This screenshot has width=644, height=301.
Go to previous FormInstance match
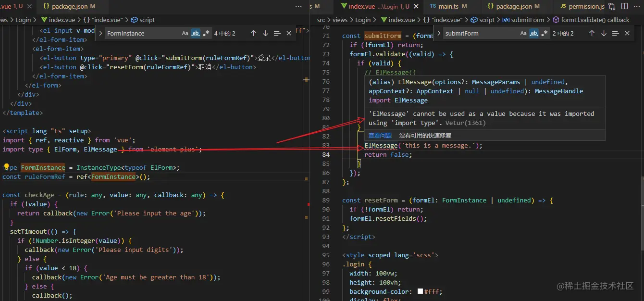coord(253,34)
